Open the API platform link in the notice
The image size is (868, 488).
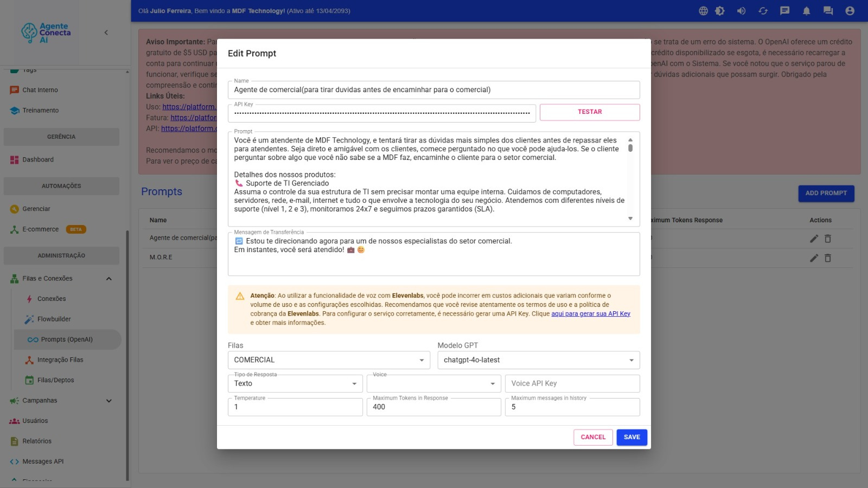coord(188,129)
